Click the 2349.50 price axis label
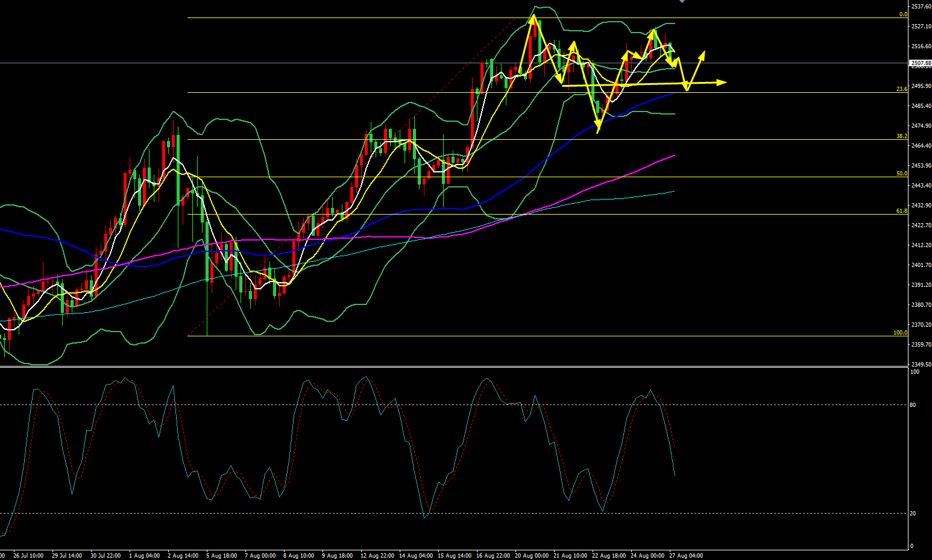This screenshot has height=560, width=932. (922, 365)
